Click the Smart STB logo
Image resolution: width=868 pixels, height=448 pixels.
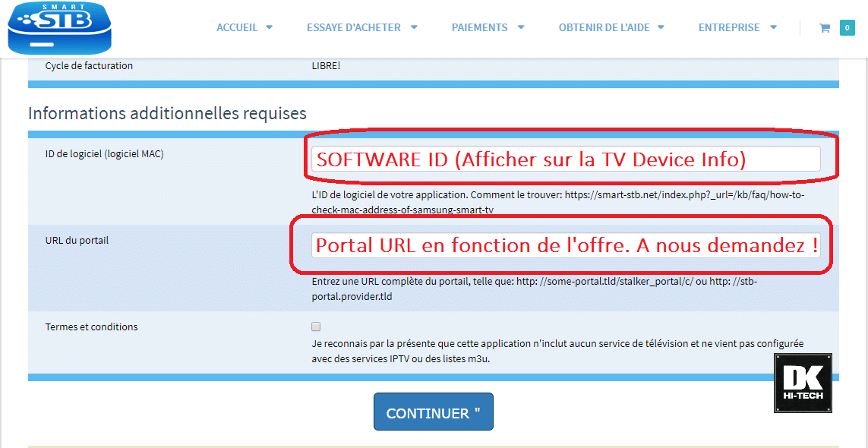pos(59,28)
